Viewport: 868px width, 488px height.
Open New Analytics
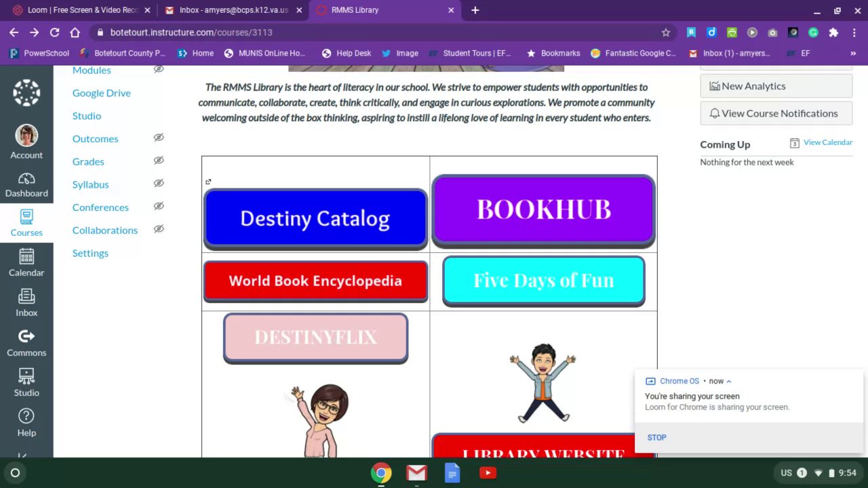click(x=776, y=86)
